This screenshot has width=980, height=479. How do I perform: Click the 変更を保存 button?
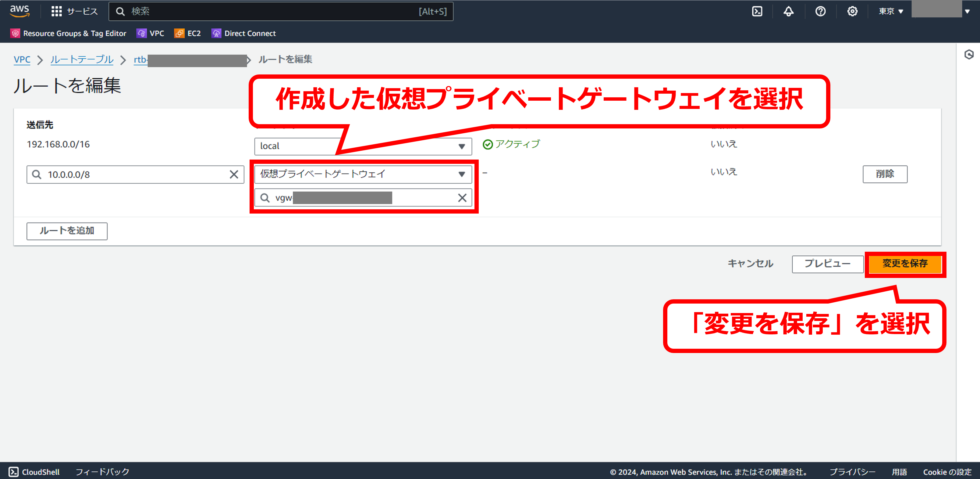coord(905,264)
